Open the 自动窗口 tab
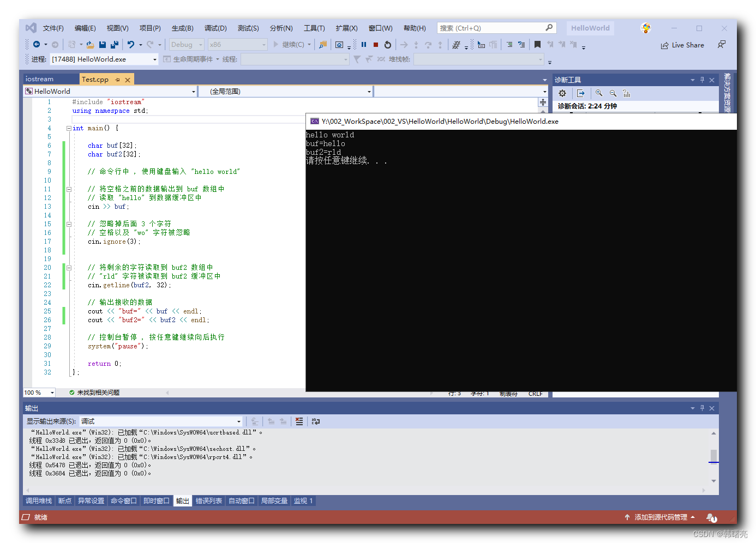 click(x=242, y=501)
